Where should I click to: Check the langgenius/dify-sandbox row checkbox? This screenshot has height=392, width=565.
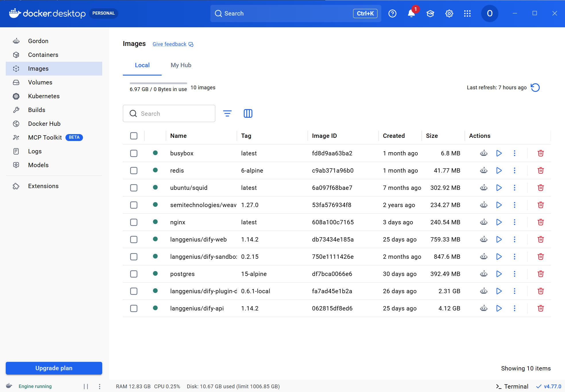pyautogui.click(x=134, y=256)
